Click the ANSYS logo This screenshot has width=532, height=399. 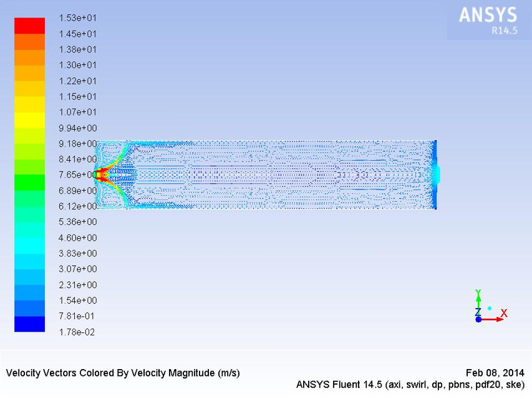pos(487,14)
